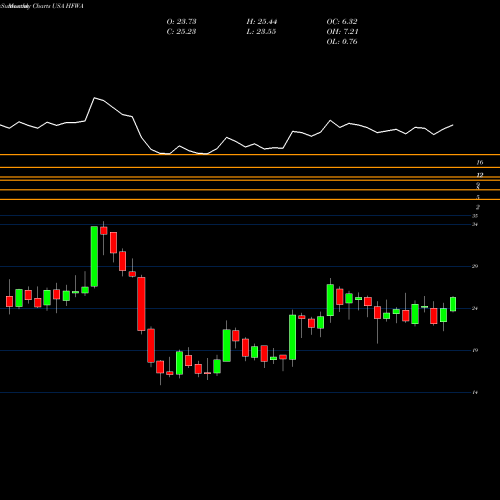500x500 pixels.
Task: Click the open price O: 23.73
Action: [x=181, y=22]
